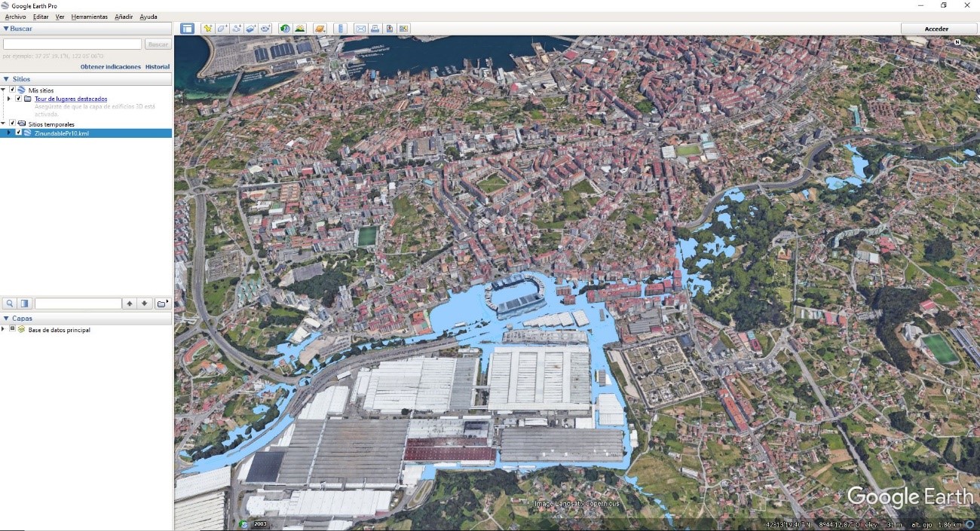Click the Record a Tour icon
The image size is (980, 531).
tap(265, 29)
